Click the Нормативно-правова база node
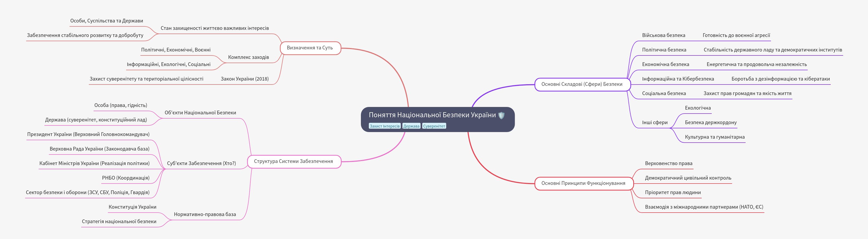The width and height of the screenshot is (868, 239). pyautogui.click(x=205, y=214)
